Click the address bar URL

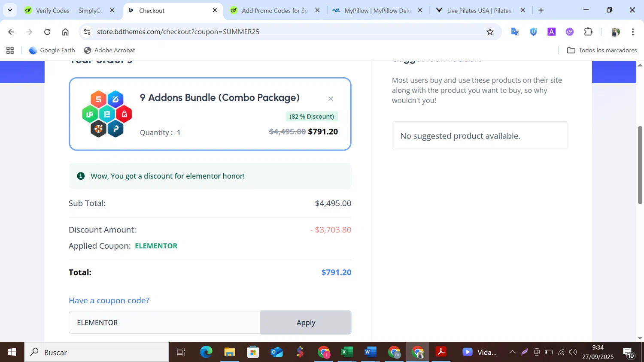178,32
